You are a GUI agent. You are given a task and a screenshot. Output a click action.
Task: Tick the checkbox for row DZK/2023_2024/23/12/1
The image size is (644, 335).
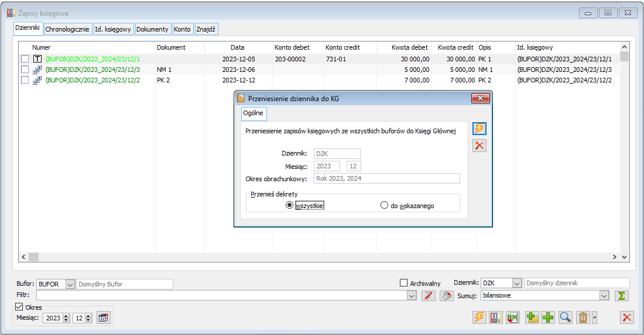(x=25, y=59)
